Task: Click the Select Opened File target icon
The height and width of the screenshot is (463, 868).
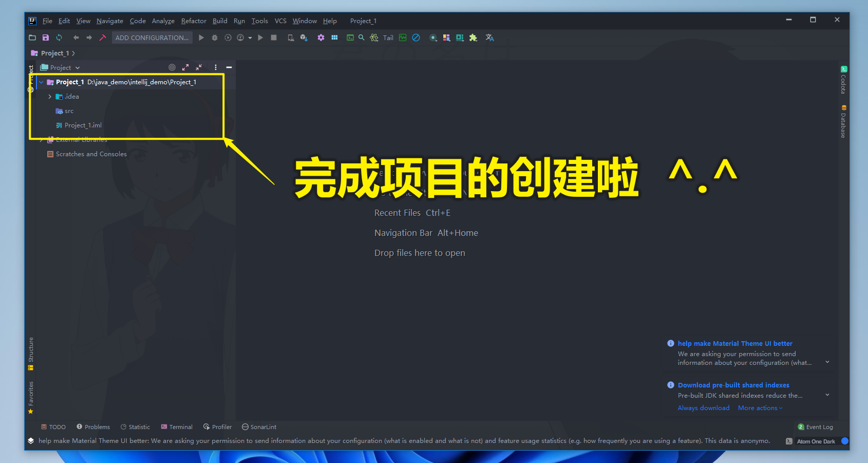Action: click(x=172, y=67)
